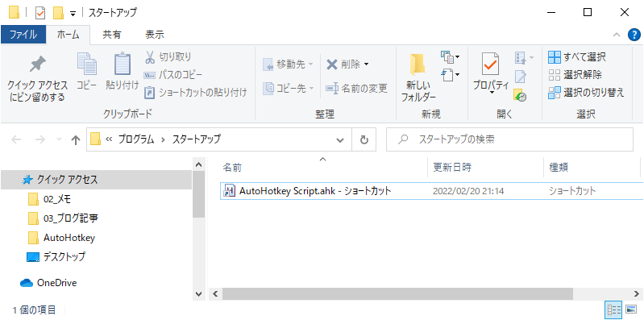Click new folder icon in title bar toolbar
The width and height of the screenshot is (644, 320).
pos(58,13)
